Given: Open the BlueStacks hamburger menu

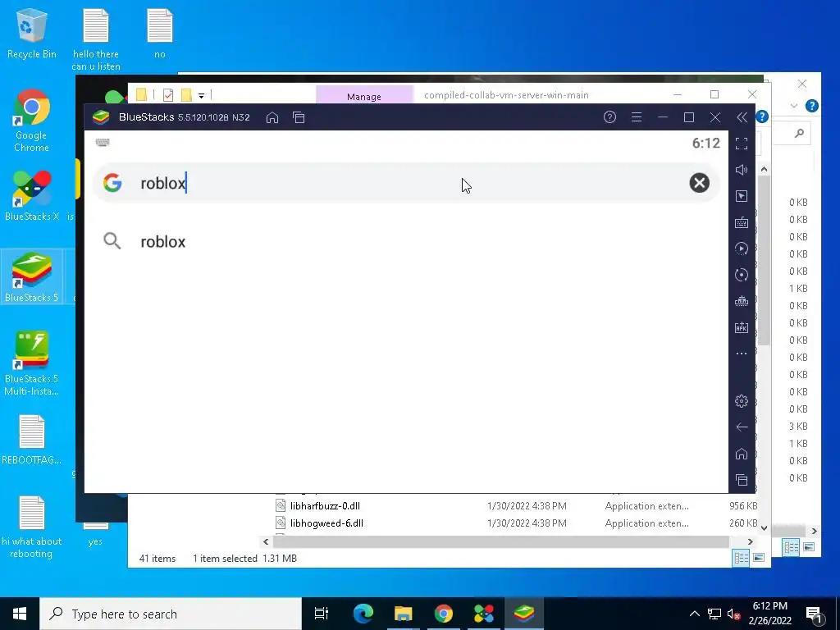Looking at the screenshot, I should pos(637,116).
